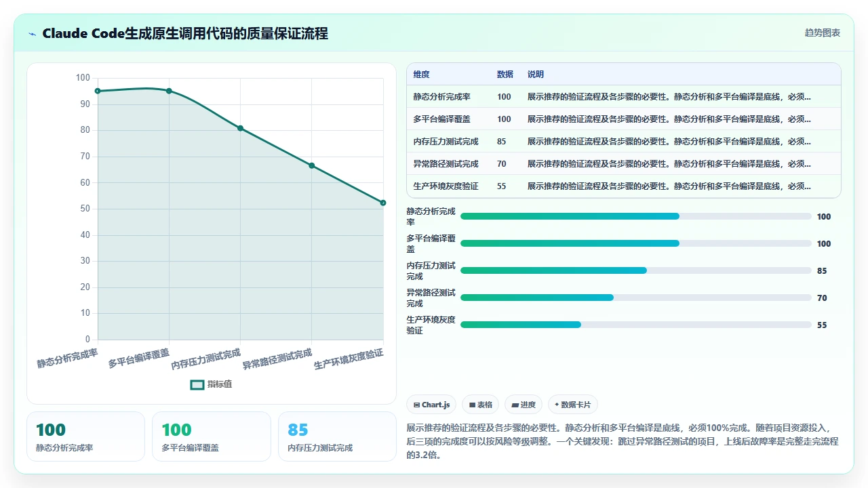Click the page title Claude Code生成原生调用代码的质量保证流程
The width and height of the screenshot is (868, 488).
(185, 34)
